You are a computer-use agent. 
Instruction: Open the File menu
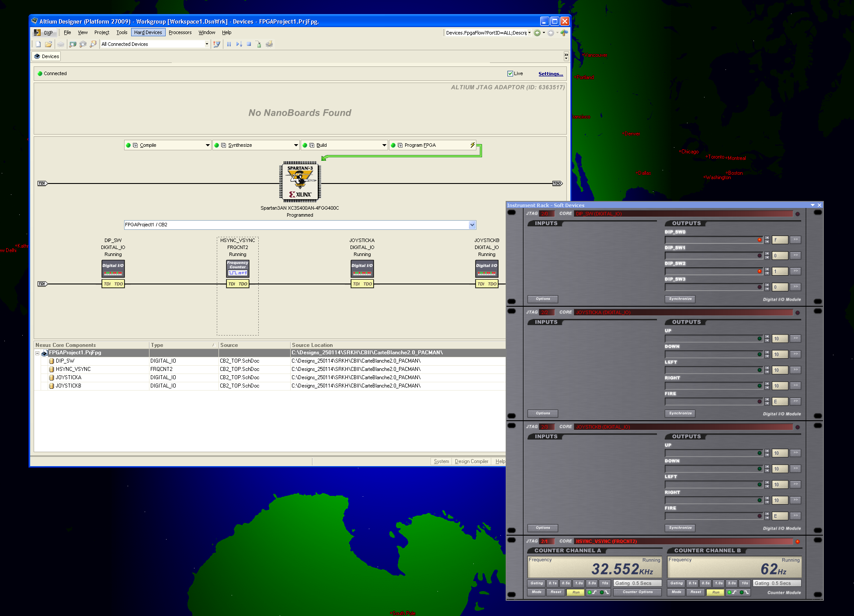point(67,32)
